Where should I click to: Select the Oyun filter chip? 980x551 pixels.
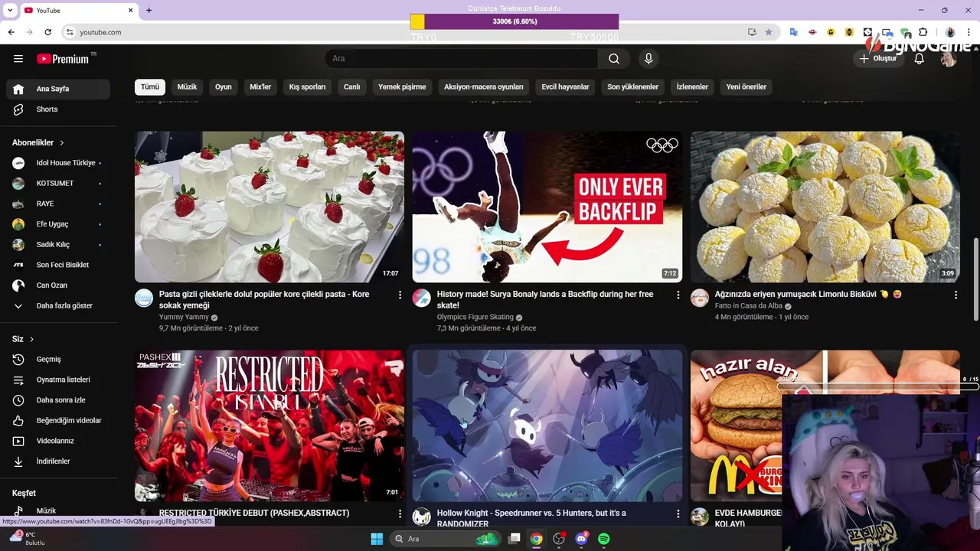224,86
